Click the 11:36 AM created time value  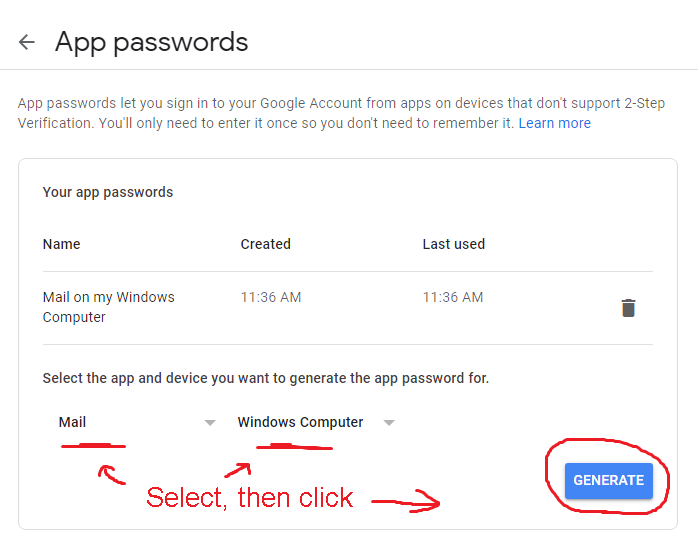click(x=271, y=297)
